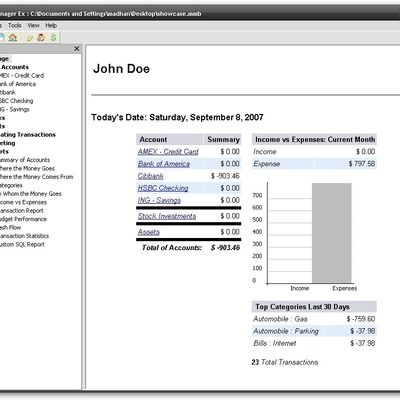The height and width of the screenshot is (400, 400).
Task: Open Income vs Expenses report in sidebar
Action: (x=23, y=202)
